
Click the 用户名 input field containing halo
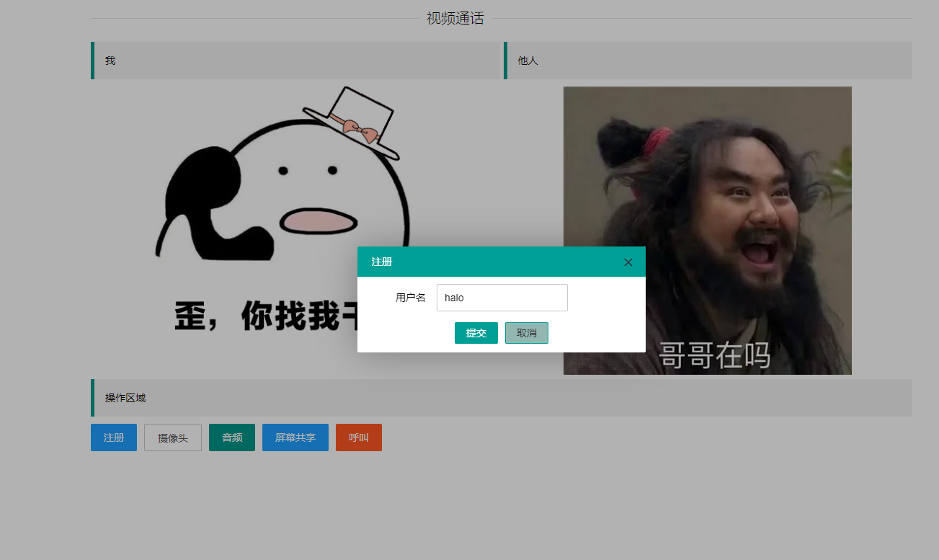pos(502,298)
